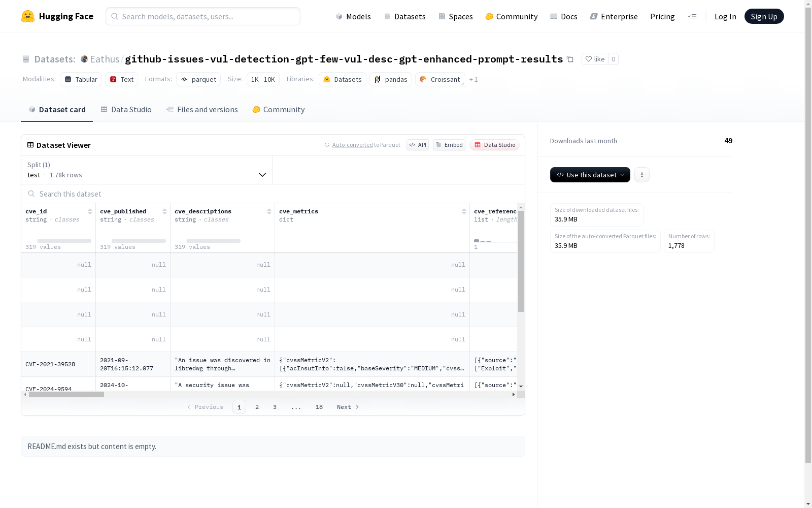Click the main site search field
This screenshot has width=812, height=508.
click(203, 16)
